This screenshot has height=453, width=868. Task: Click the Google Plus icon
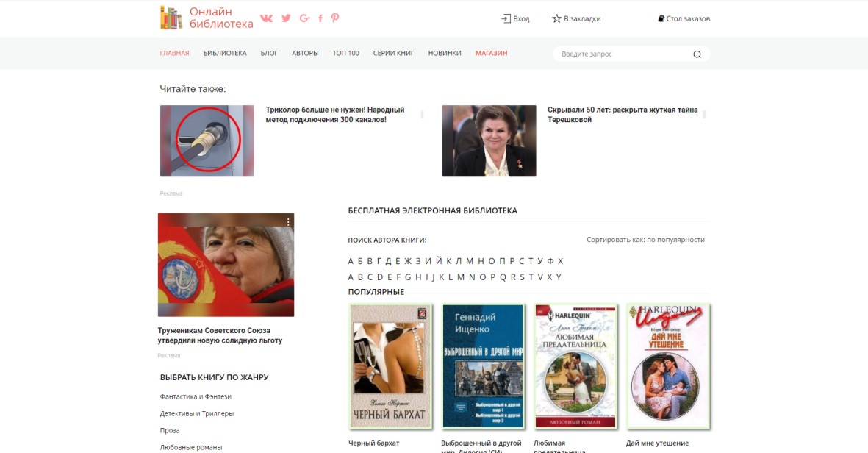point(304,18)
